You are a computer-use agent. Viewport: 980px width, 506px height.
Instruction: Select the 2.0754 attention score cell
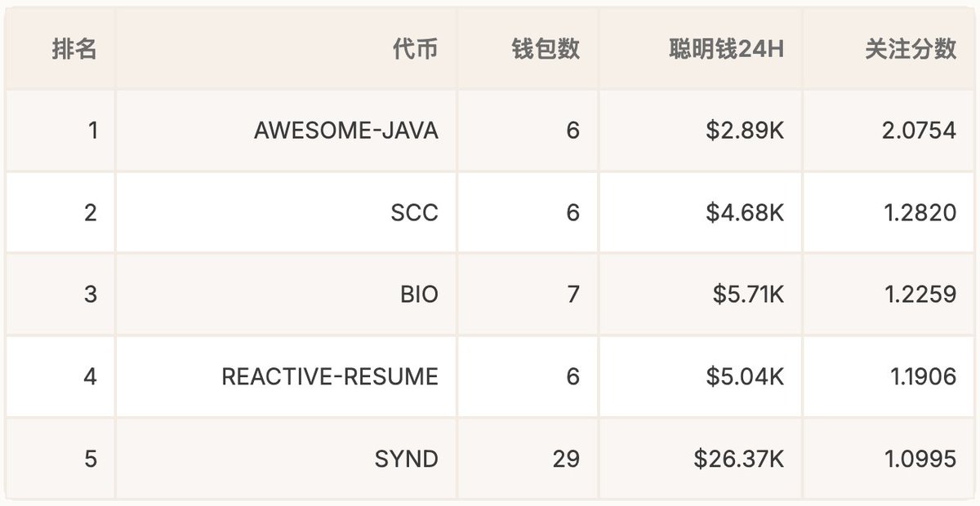coord(919,131)
